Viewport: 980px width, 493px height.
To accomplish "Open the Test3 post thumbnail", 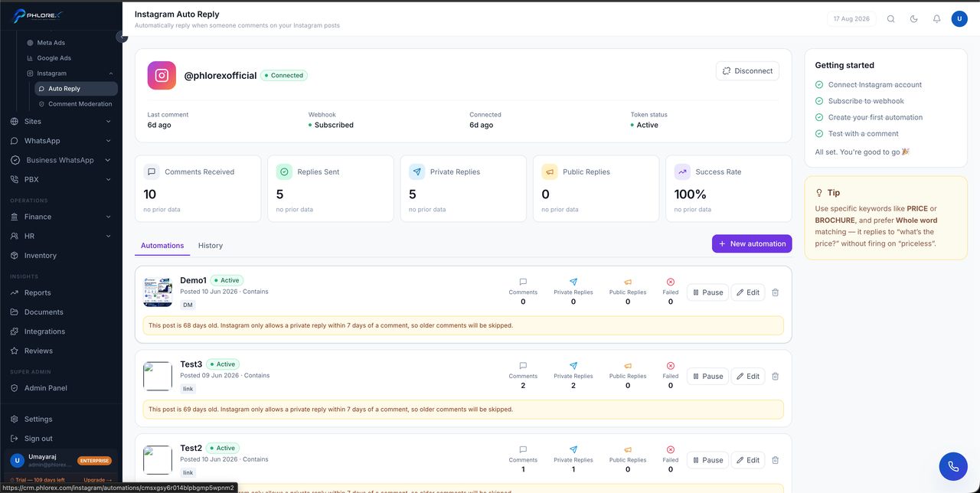I will (x=158, y=376).
